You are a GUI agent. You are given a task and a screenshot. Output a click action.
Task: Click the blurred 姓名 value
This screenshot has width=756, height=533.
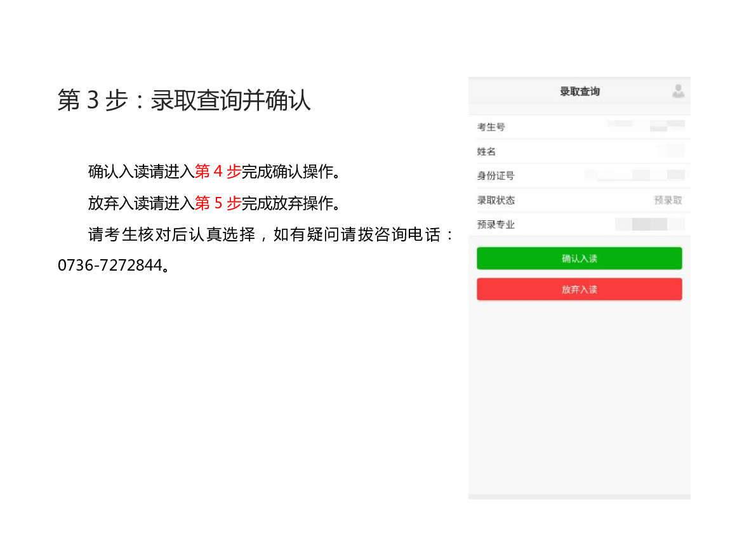[x=672, y=151]
